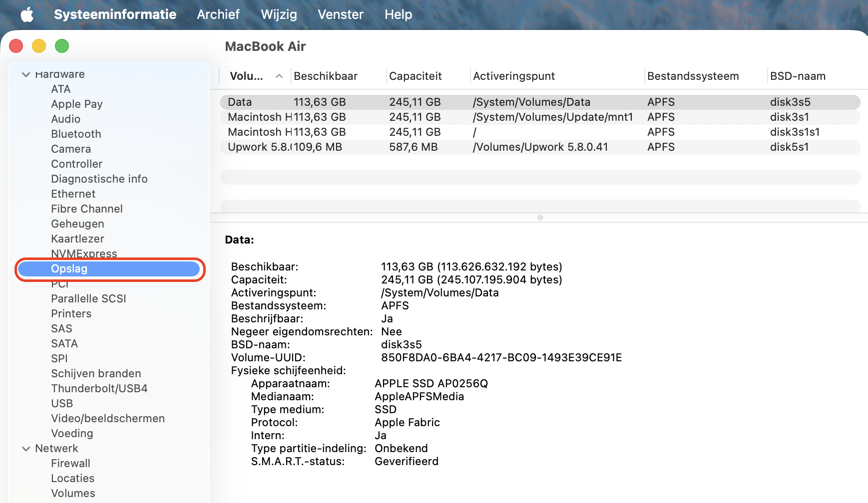Select Video/beeldschermen in the sidebar

pyautogui.click(x=108, y=418)
